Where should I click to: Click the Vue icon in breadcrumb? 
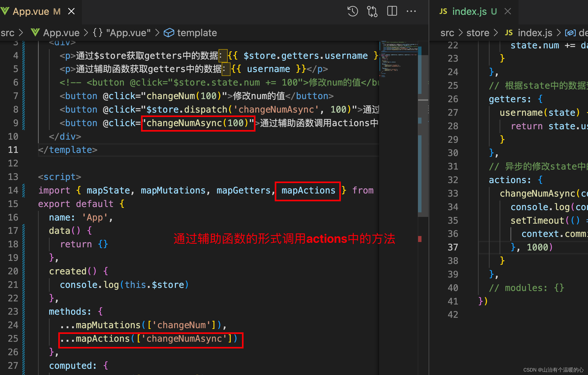[x=35, y=33]
